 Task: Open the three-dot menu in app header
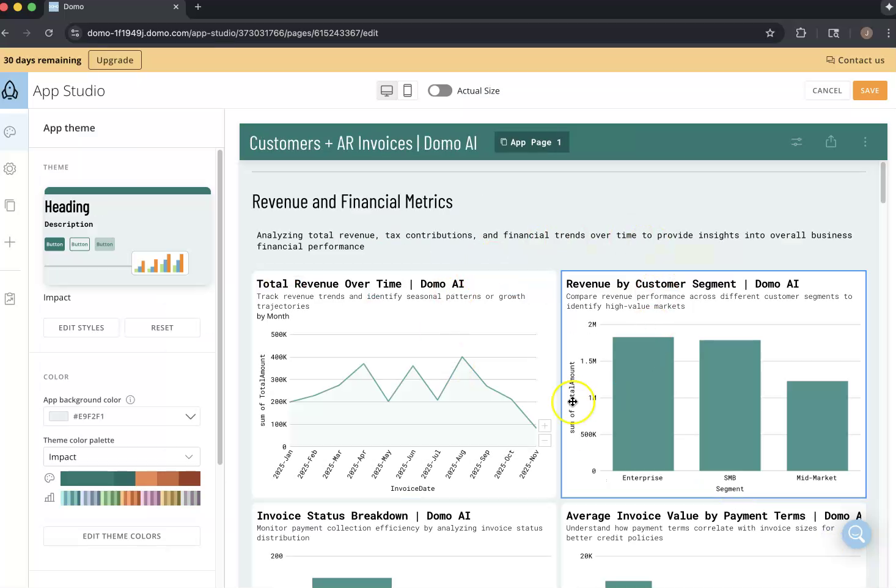click(x=865, y=142)
